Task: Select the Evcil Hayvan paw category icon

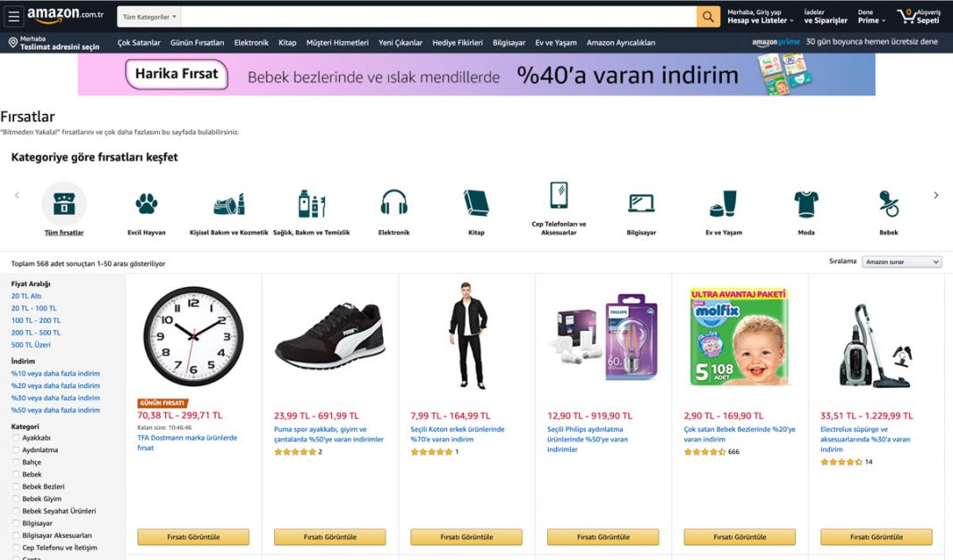Action: 146,203
